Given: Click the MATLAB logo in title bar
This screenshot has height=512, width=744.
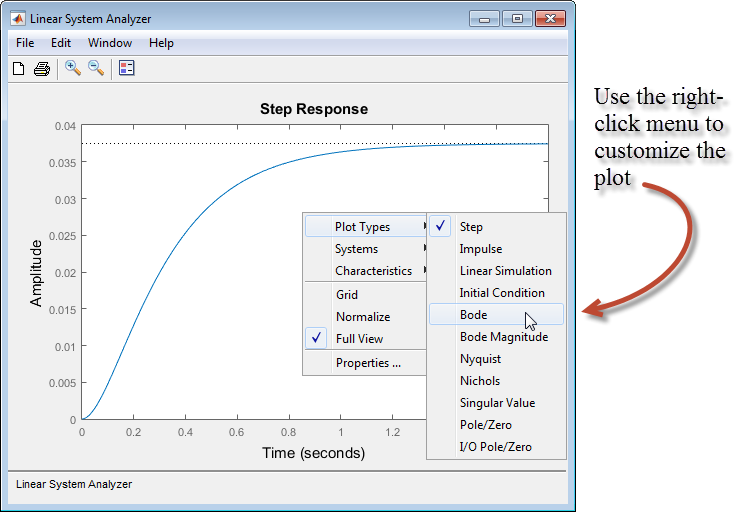Looking at the screenshot, I should (x=18, y=18).
